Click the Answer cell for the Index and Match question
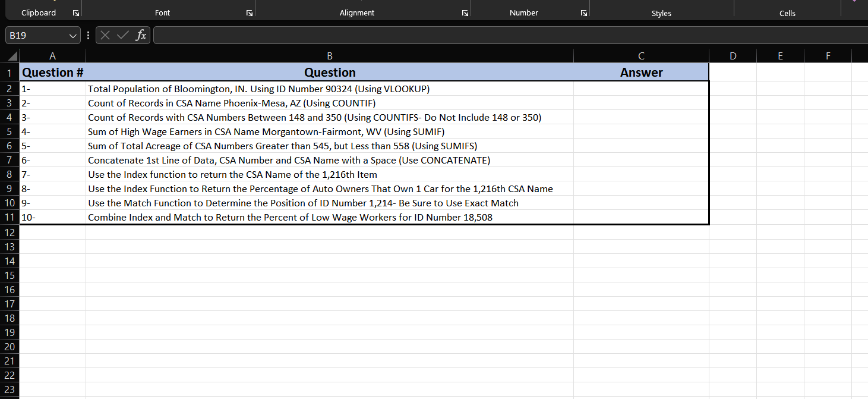Viewport: 868px width, 399px height. tap(641, 217)
